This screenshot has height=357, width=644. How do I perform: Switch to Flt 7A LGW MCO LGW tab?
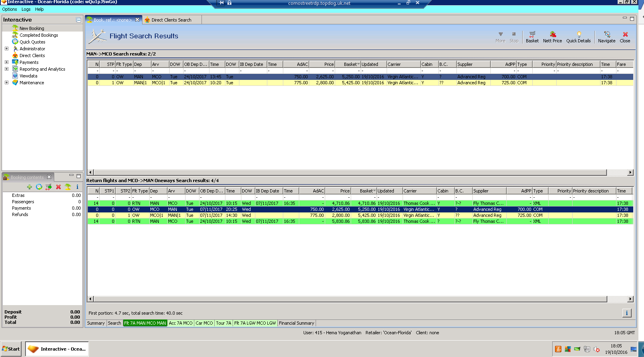click(255, 323)
